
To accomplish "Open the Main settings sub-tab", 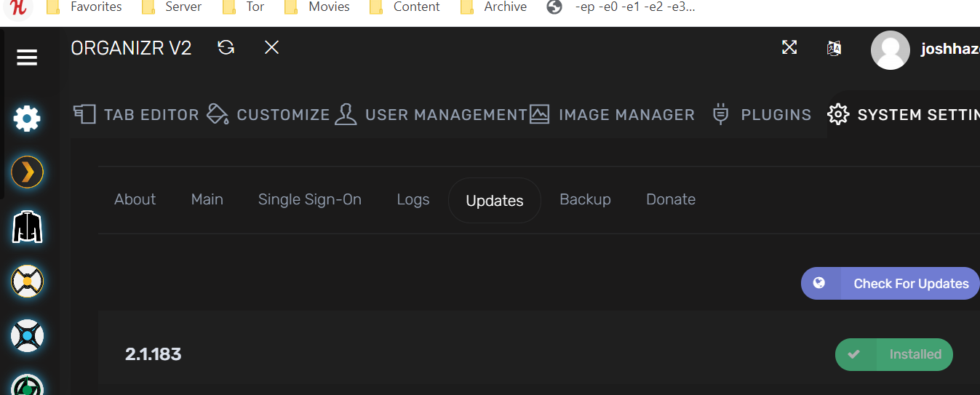I will click(207, 199).
